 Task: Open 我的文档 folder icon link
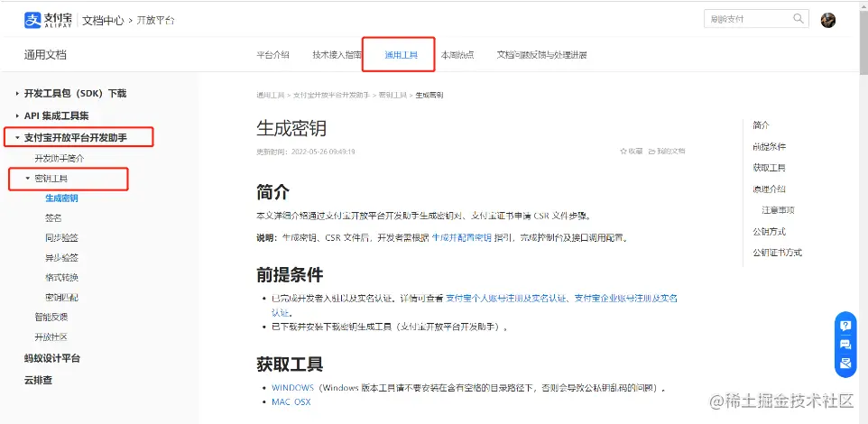667,152
